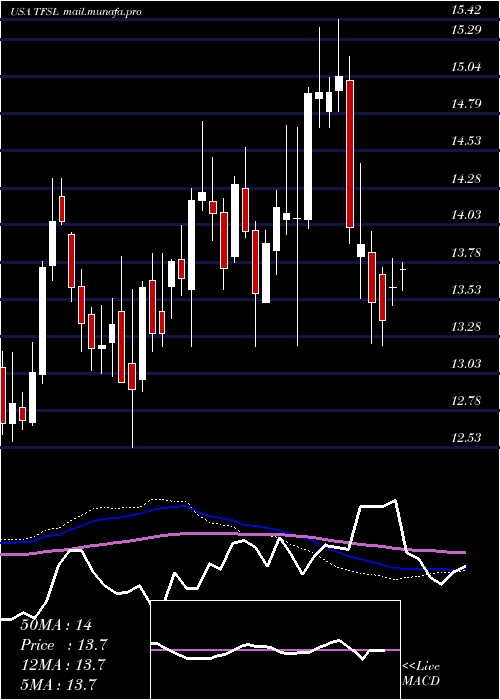The image size is (500, 700).
Task: Select the 13.28 price axis label
Action: [466, 327]
